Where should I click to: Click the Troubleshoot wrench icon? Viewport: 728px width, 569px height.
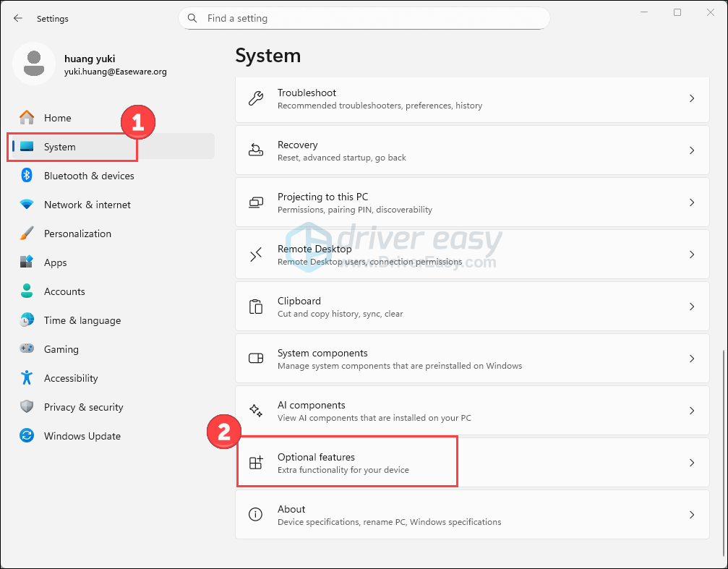point(256,98)
